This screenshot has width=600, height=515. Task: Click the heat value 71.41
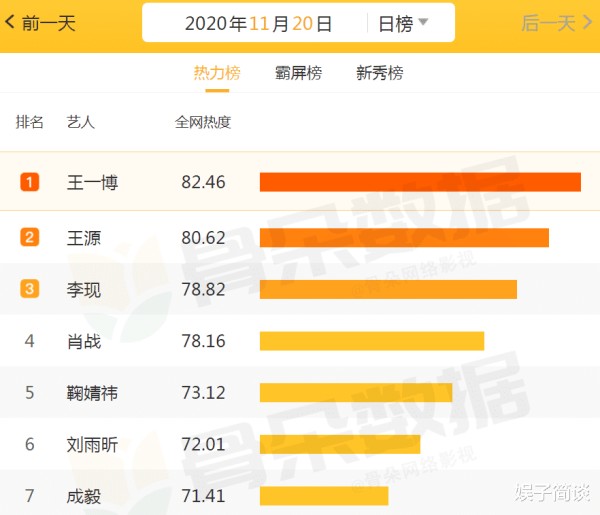tap(203, 496)
